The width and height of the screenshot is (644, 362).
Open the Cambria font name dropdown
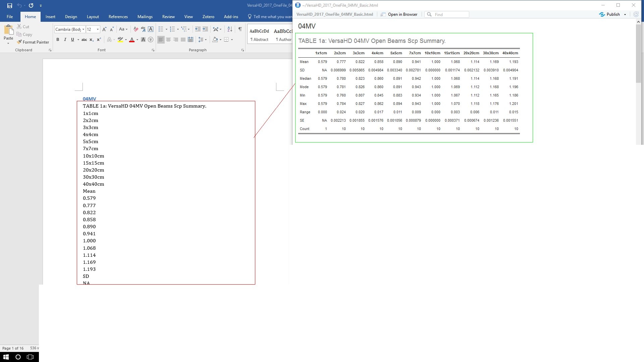point(83,29)
